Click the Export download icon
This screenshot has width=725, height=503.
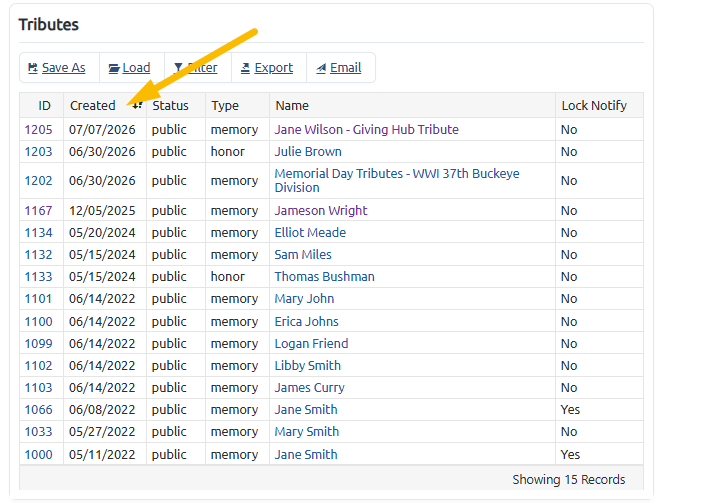[x=246, y=68]
